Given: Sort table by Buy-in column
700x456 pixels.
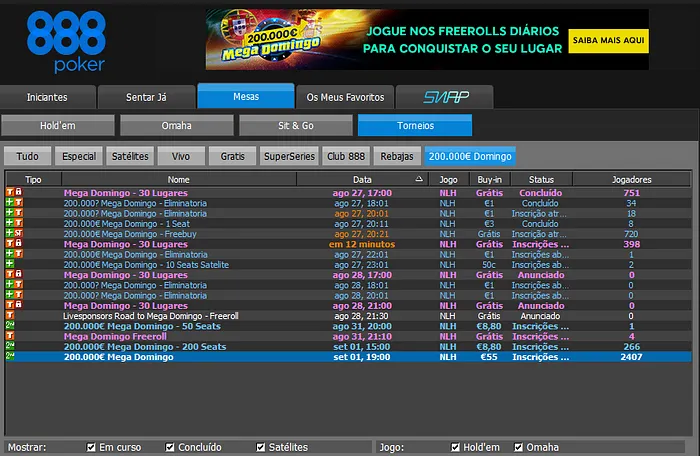Looking at the screenshot, I should point(490,180).
